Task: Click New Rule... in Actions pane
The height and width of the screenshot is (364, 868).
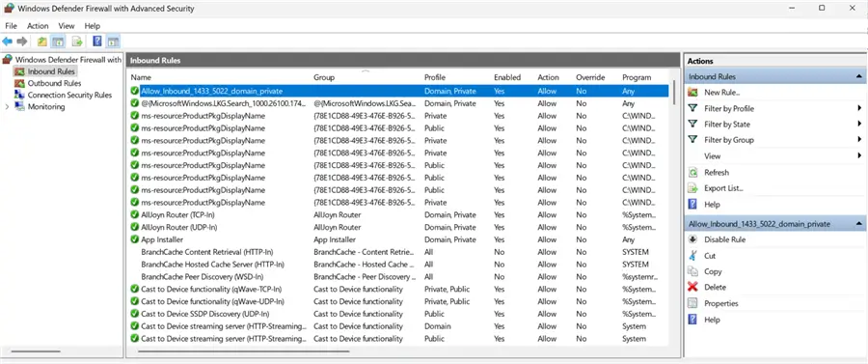Action: [x=721, y=93]
